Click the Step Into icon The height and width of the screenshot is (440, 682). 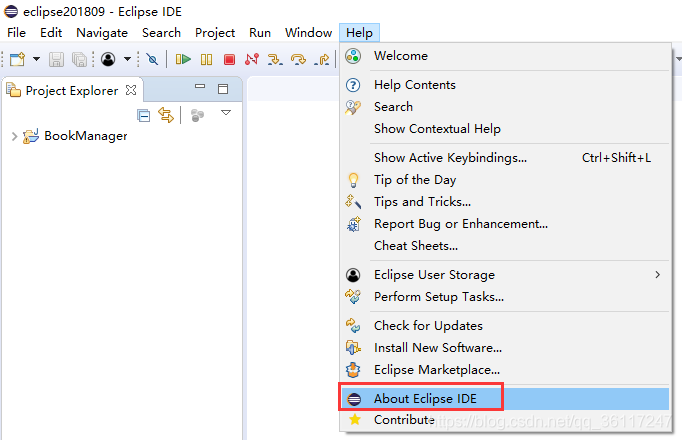tap(275, 59)
